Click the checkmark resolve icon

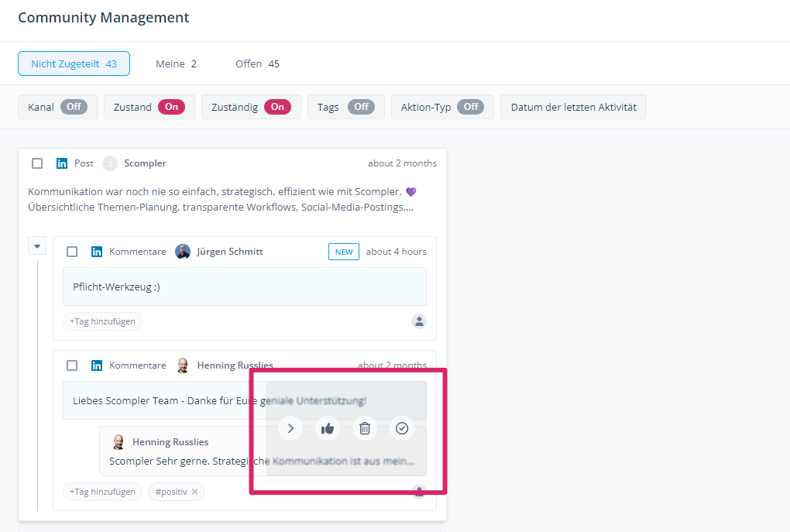pos(401,428)
